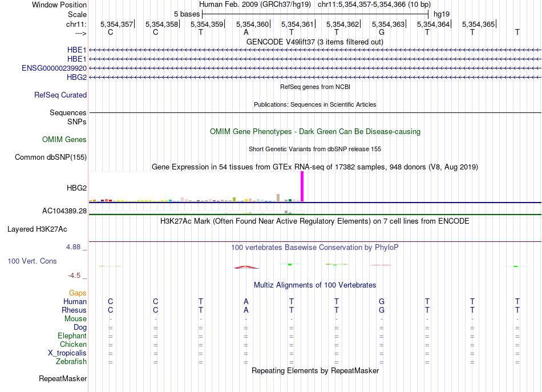Click the Sequences track label
The height and width of the screenshot is (392, 542).
(68, 112)
